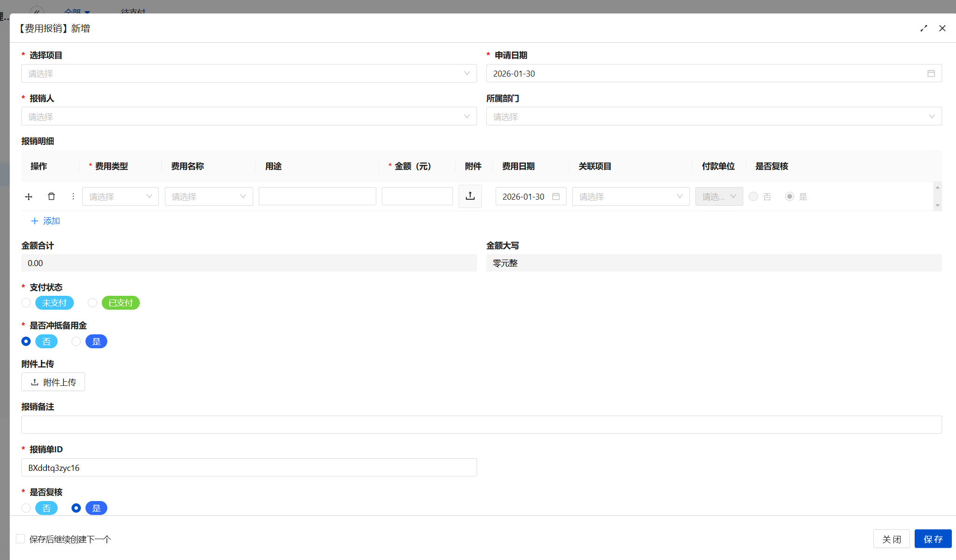Select 已支付 payment status radio
This screenshot has height=560, width=956.
pyautogui.click(x=92, y=303)
